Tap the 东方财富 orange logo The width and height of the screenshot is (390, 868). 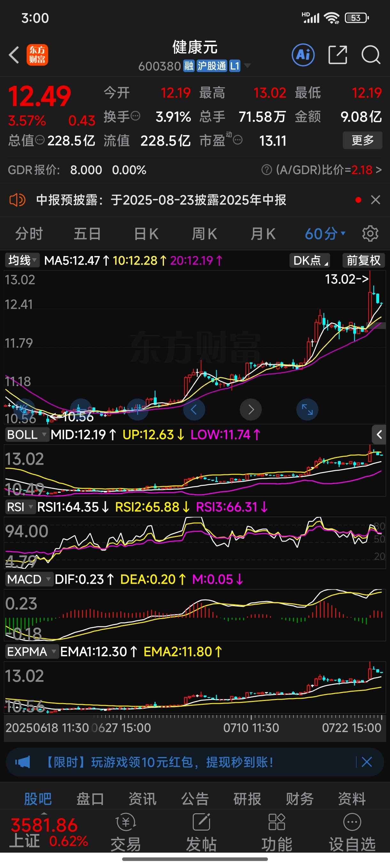pos(37,55)
